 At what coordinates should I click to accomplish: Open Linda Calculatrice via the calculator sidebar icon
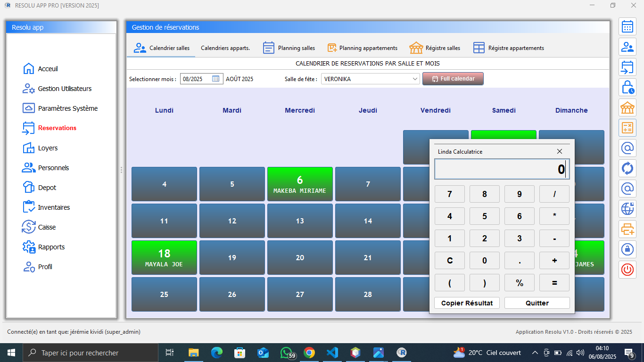627,127
